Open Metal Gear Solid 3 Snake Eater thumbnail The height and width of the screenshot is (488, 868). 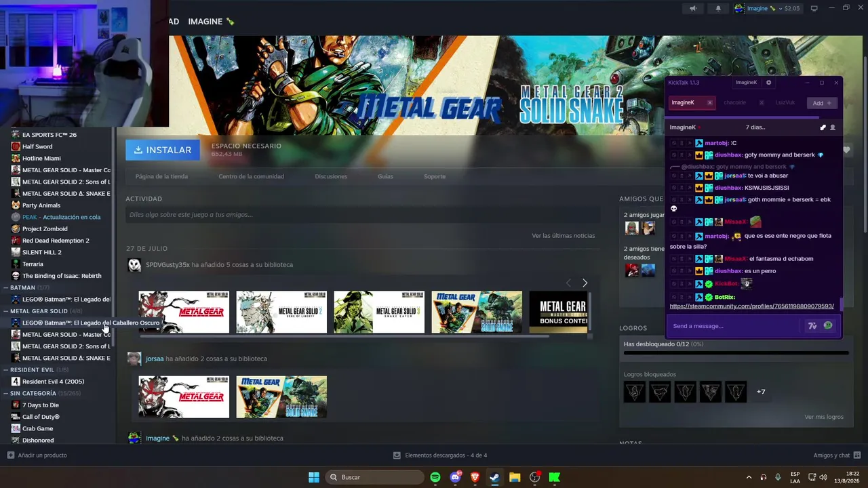coord(379,312)
